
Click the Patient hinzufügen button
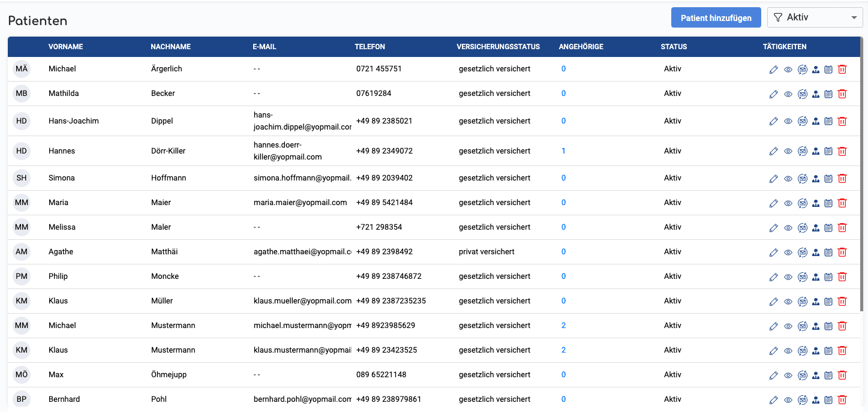pyautogui.click(x=716, y=17)
